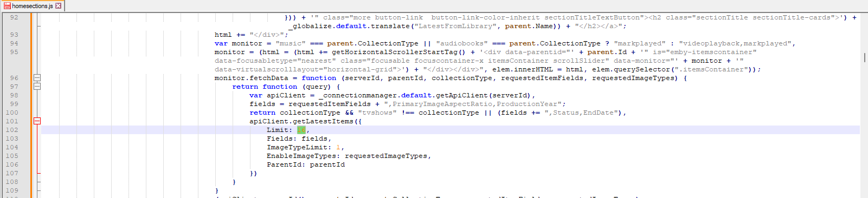Click line number 102 in the margin
Image resolution: width=868 pixels, height=198 pixels.
[x=12, y=130]
